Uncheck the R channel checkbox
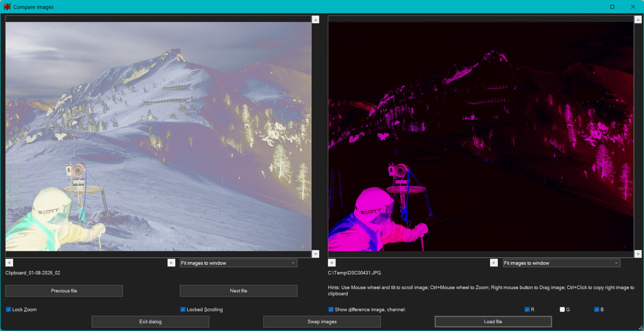This screenshot has width=644, height=331. [527, 309]
